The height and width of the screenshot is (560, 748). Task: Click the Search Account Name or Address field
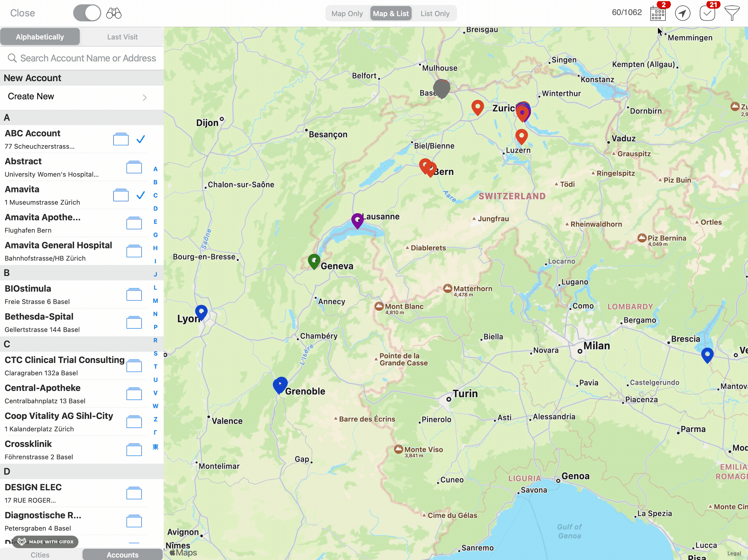pyautogui.click(x=88, y=58)
